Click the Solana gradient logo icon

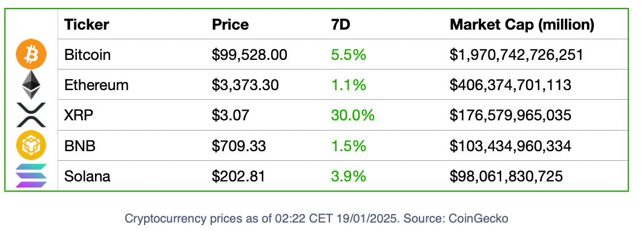point(31,175)
